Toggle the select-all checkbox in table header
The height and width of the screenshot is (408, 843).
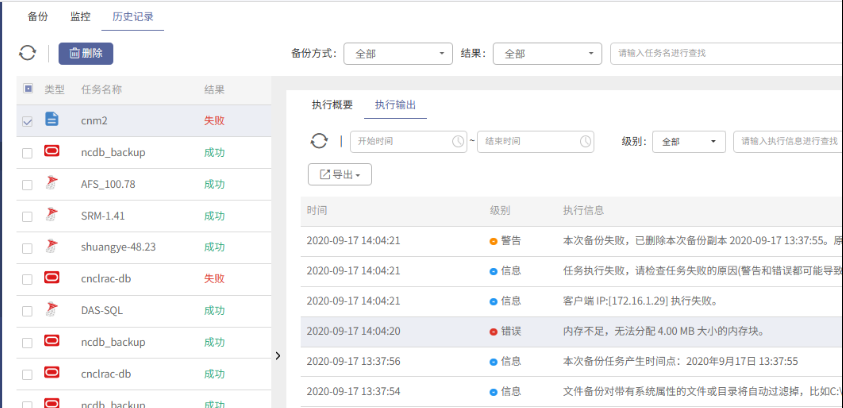point(27,89)
